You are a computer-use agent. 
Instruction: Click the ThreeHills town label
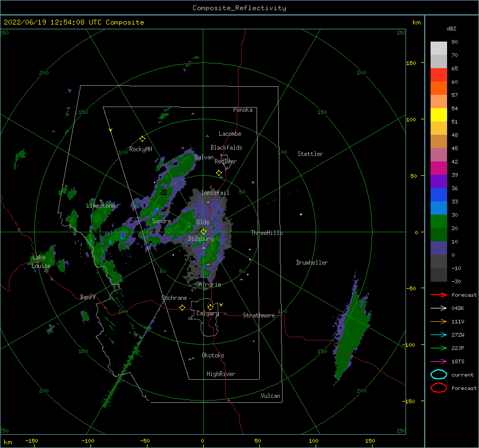click(x=267, y=233)
